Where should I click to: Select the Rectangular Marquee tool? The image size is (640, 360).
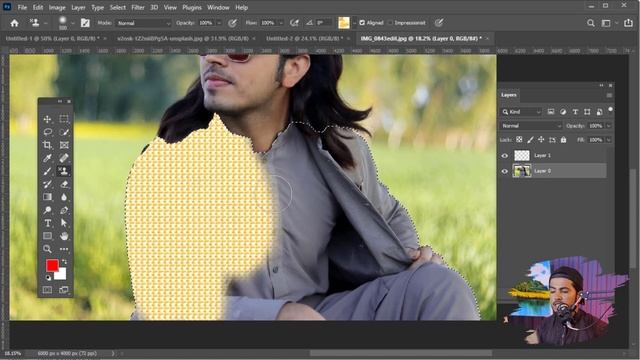64,119
